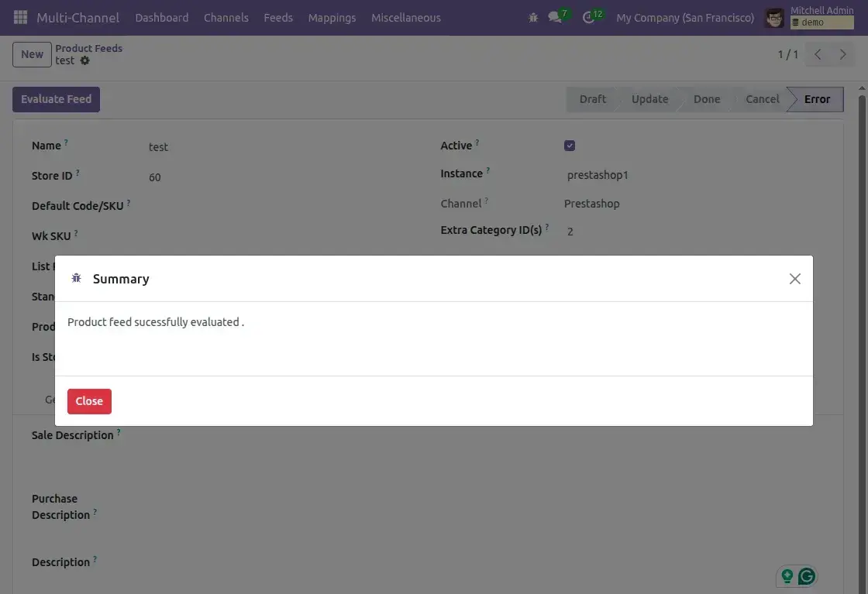Select the Cancel status stage
Viewport: 868px width, 594px height.
tap(763, 99)
